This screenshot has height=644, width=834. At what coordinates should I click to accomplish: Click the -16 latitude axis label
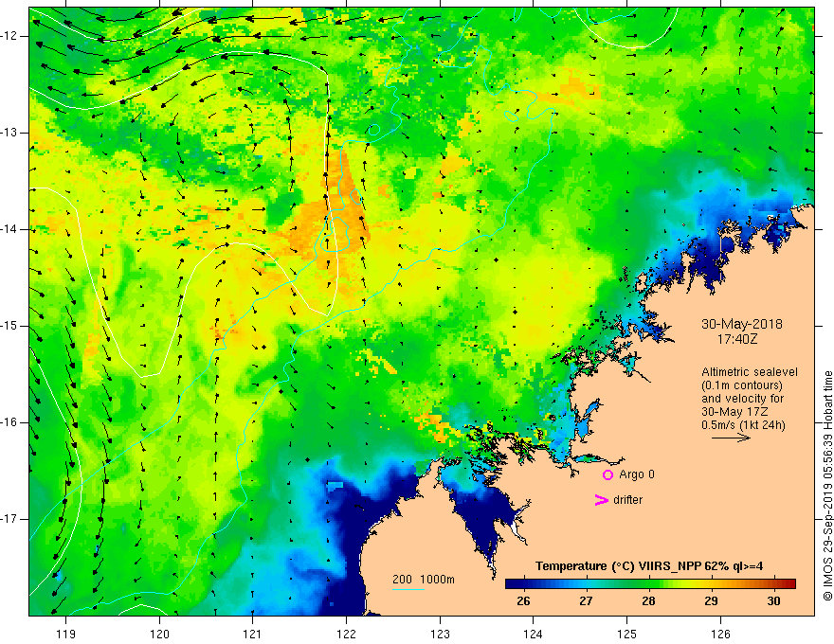coord(9,422)
